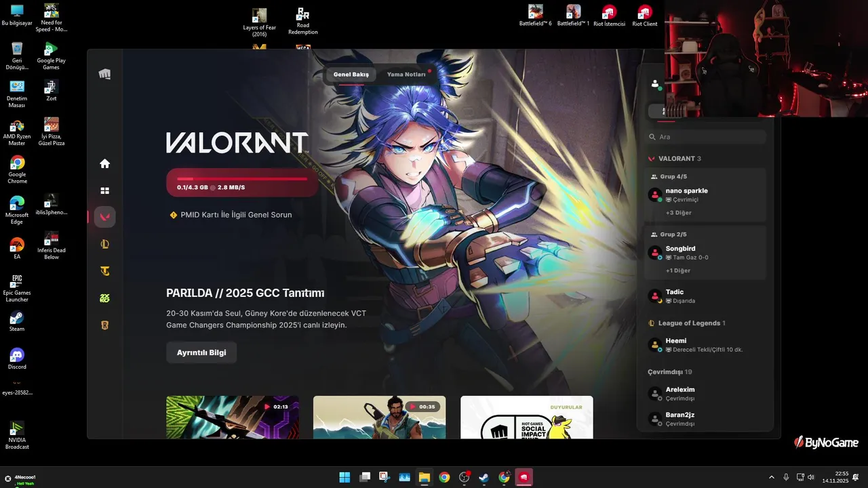This screenshot has width=868, height=488.
Task: Open Windows Start menu
Action: tap(344, 477)
